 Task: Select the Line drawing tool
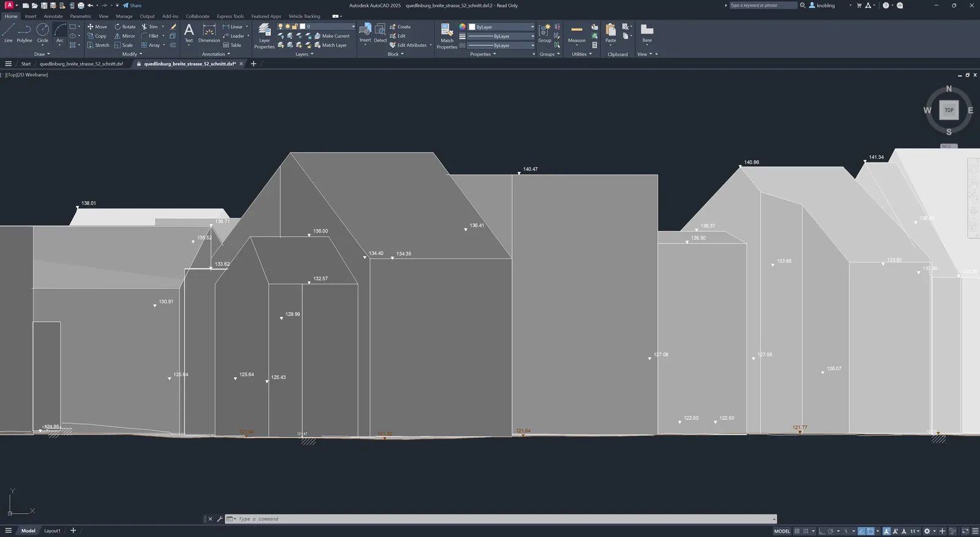(8, 33)
